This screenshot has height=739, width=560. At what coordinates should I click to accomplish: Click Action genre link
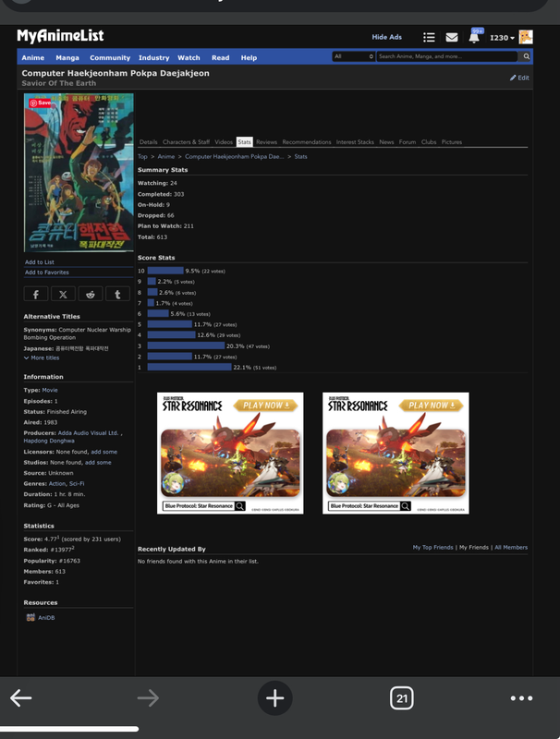point(57,484)
